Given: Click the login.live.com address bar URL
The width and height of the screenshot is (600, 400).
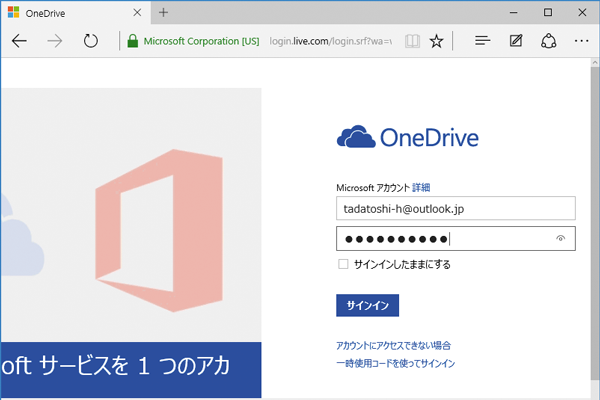Looking at the screenshot, I should (x=331, y=41).
